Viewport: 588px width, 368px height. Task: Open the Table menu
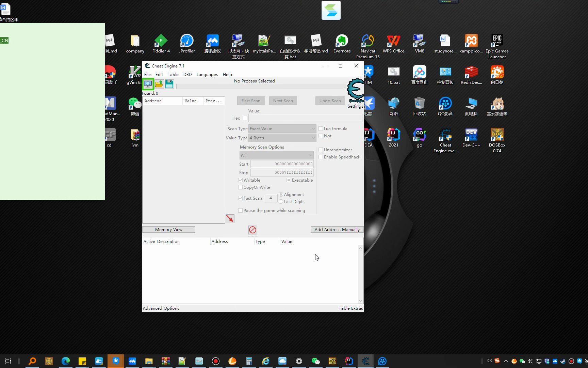[173, 74]
